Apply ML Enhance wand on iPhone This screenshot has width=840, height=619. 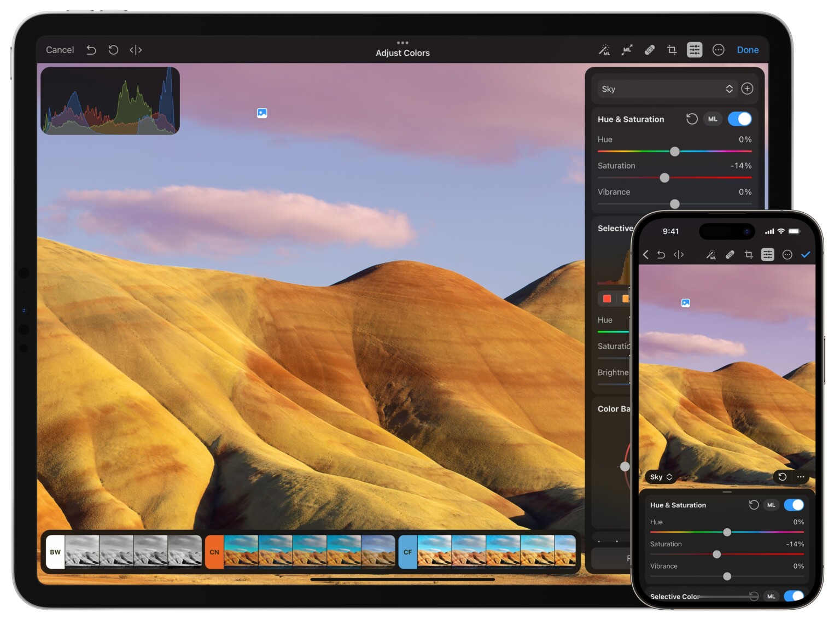click(x=711, y=254)
